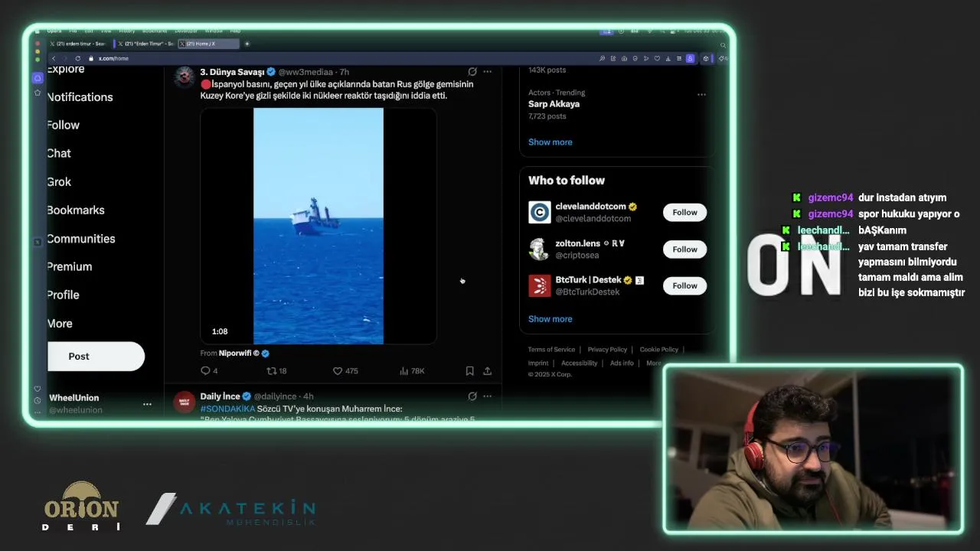Open a new browser tab with plus

247,44
